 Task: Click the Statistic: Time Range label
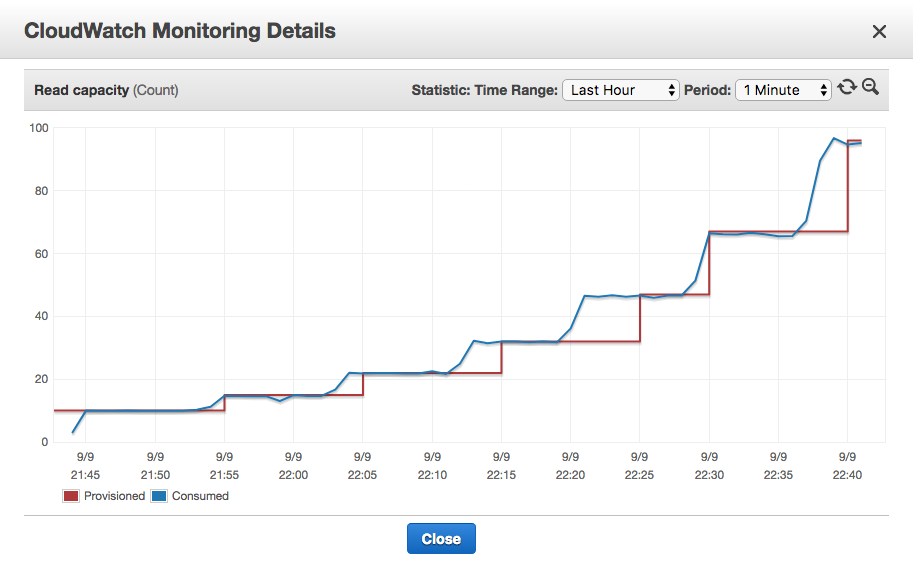click(484, 90)
